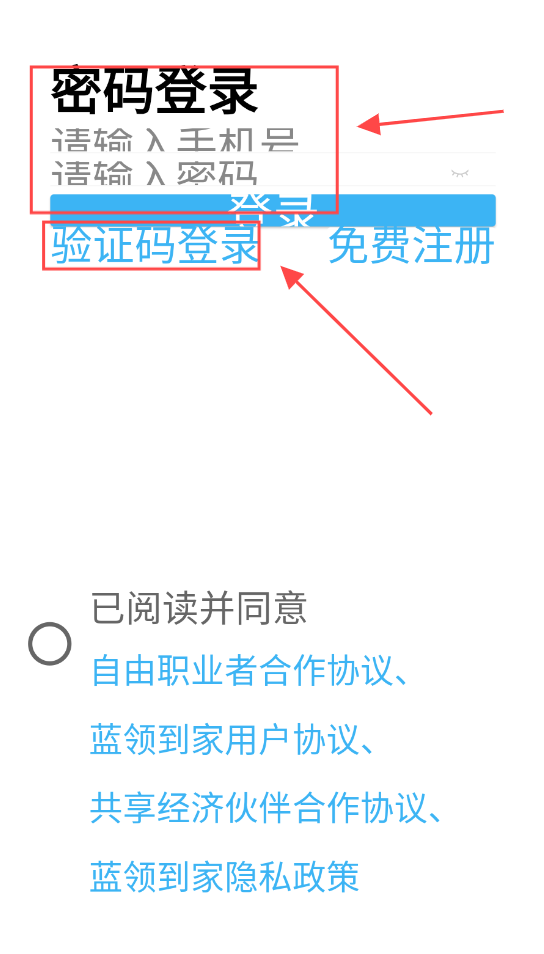Tick the 已阅读并同意 agreement circle

click(x=50, y=643)
